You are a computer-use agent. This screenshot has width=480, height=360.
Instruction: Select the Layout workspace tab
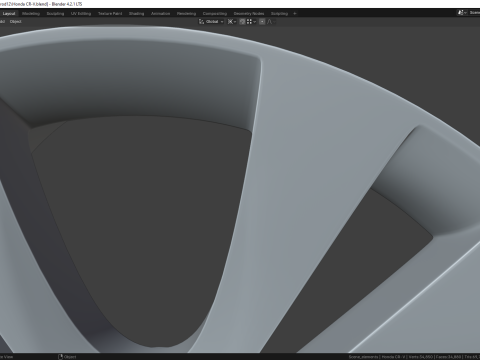[x=9, y=14]
